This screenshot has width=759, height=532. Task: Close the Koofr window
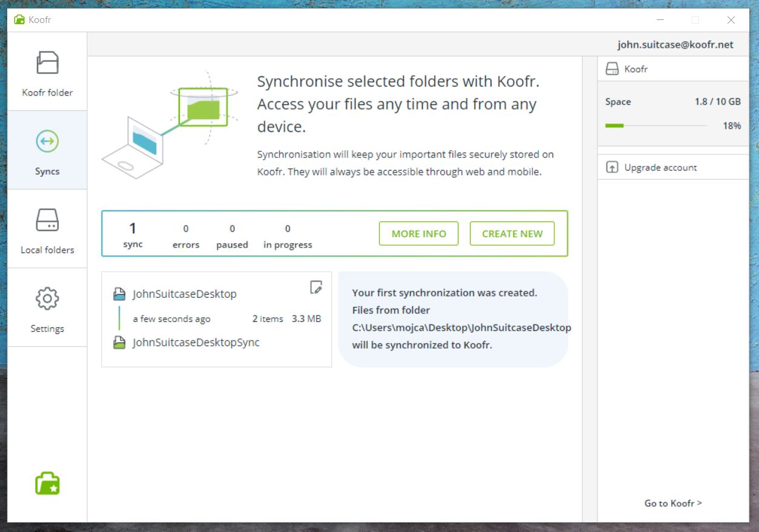731,20
